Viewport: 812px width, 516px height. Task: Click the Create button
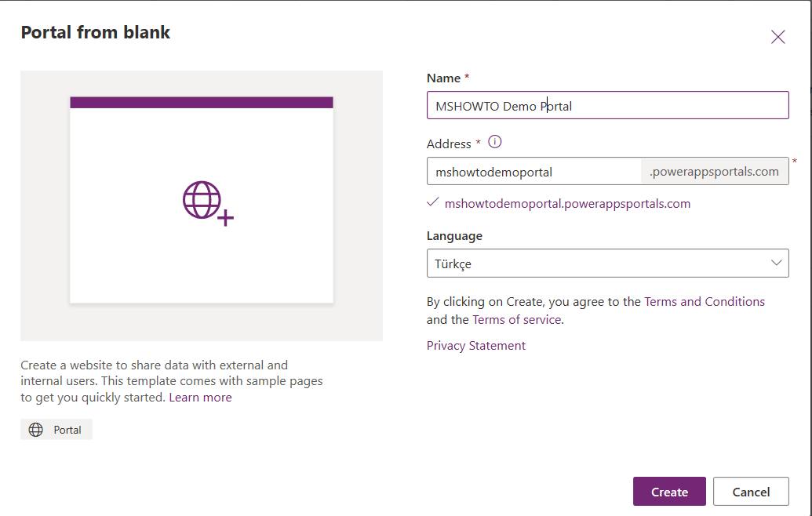click(x=669, y=492)
